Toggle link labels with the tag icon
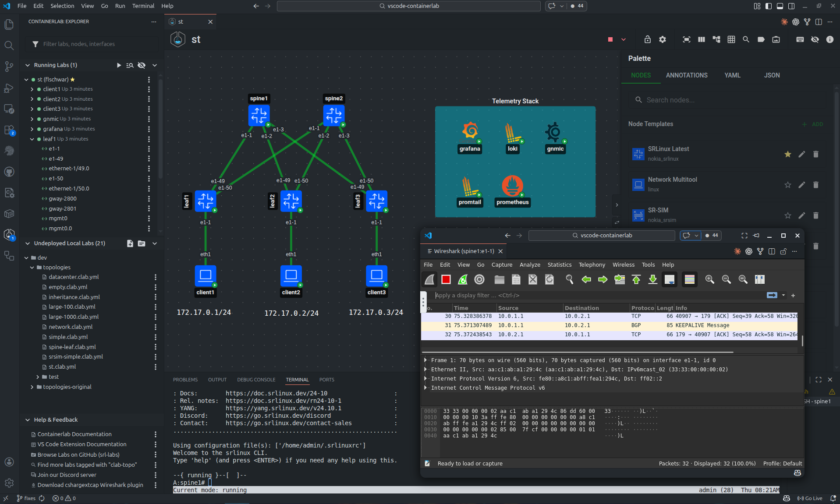This screenshot has width=840, height=504. 761,39
